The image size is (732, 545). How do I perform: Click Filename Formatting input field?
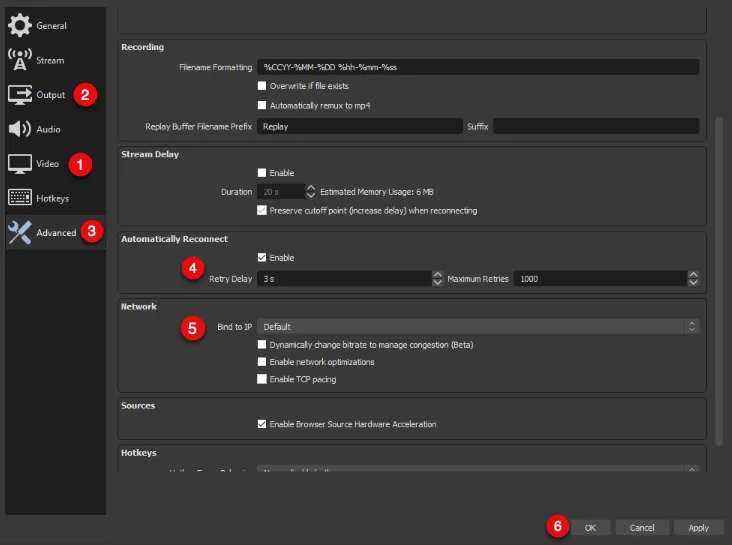[x=478, y=67]
